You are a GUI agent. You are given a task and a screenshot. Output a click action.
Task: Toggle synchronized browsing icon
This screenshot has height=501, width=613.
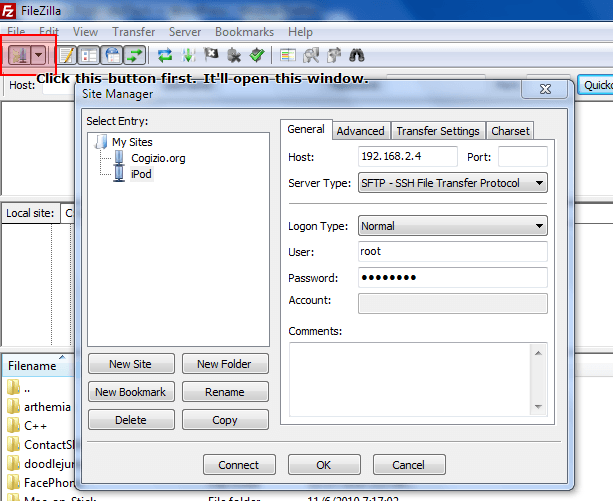[x=334, y=55]
